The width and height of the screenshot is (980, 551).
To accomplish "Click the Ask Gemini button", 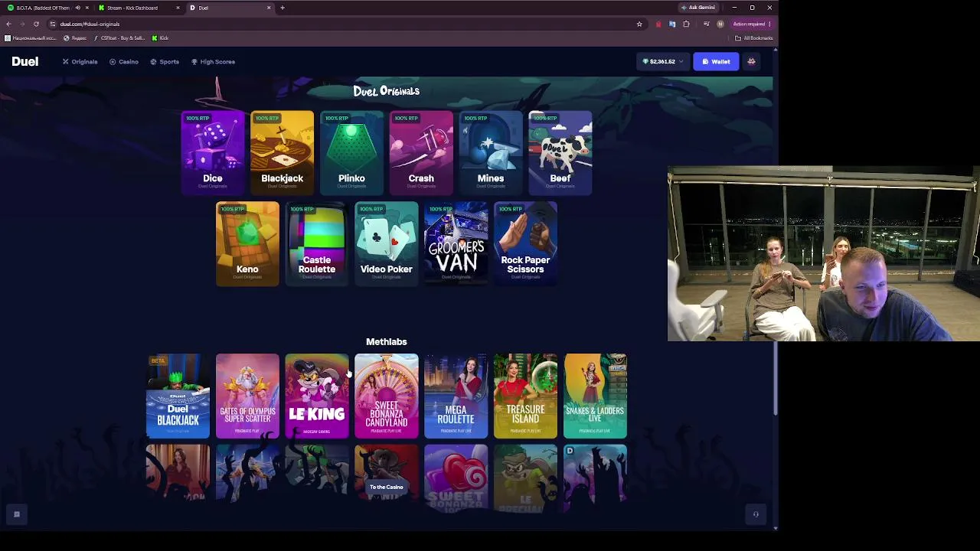I will point(697,8).
